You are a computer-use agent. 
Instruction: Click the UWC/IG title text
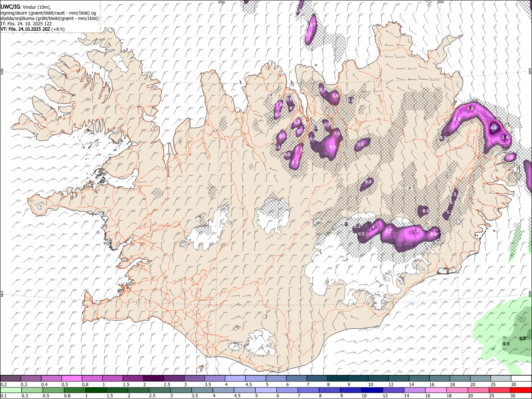point(10,7)
